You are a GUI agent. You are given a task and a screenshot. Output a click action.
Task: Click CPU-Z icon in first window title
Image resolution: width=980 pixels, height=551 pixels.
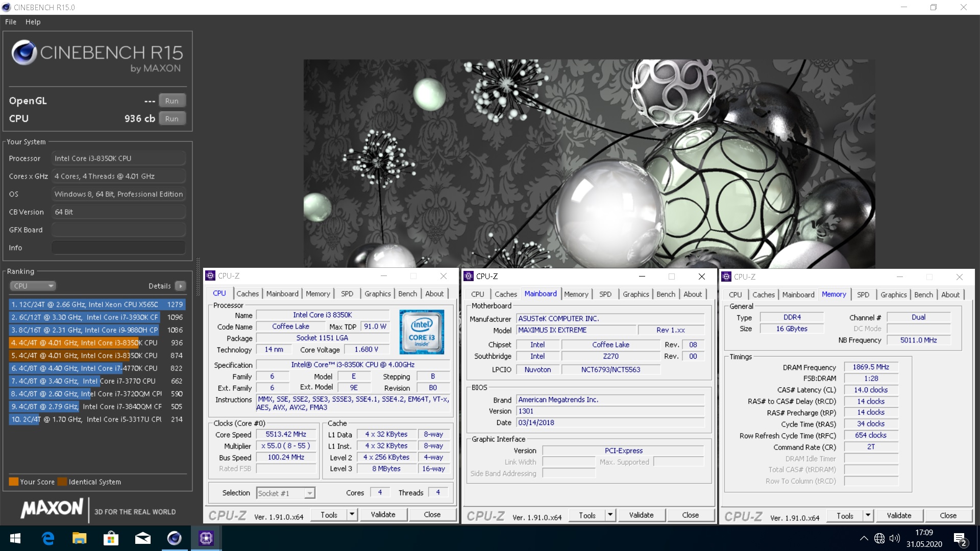210,276
